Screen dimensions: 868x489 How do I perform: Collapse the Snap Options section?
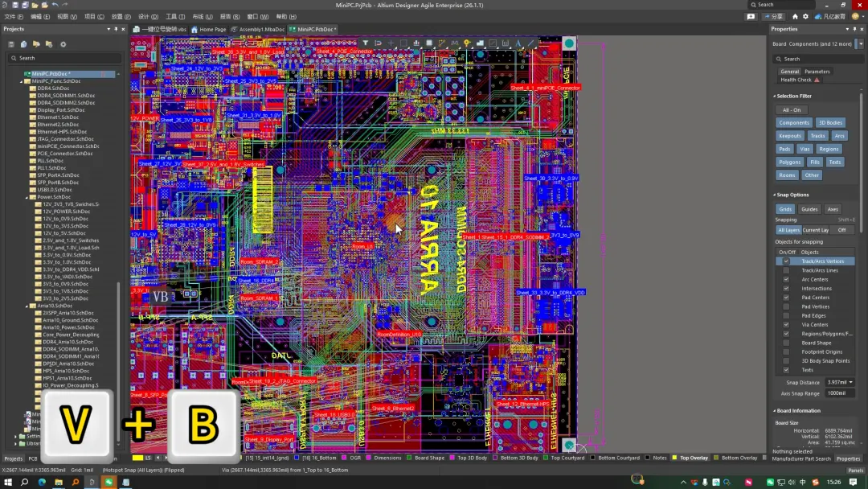(x=775, y=195)
